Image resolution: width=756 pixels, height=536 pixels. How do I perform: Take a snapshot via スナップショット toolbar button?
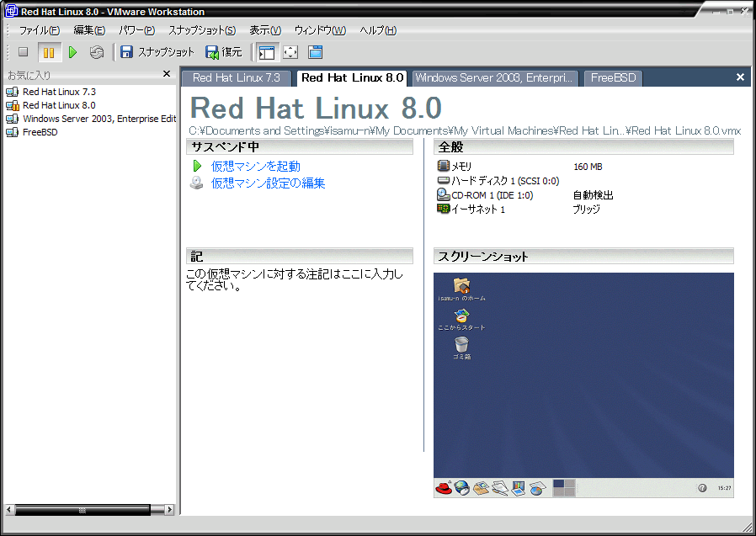(157, 52)
